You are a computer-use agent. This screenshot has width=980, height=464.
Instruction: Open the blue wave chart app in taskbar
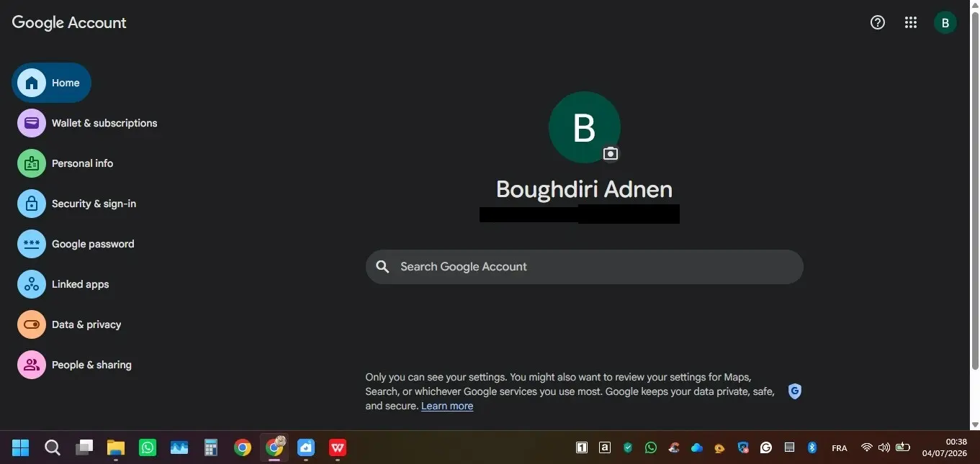click(x=179, y=448)
